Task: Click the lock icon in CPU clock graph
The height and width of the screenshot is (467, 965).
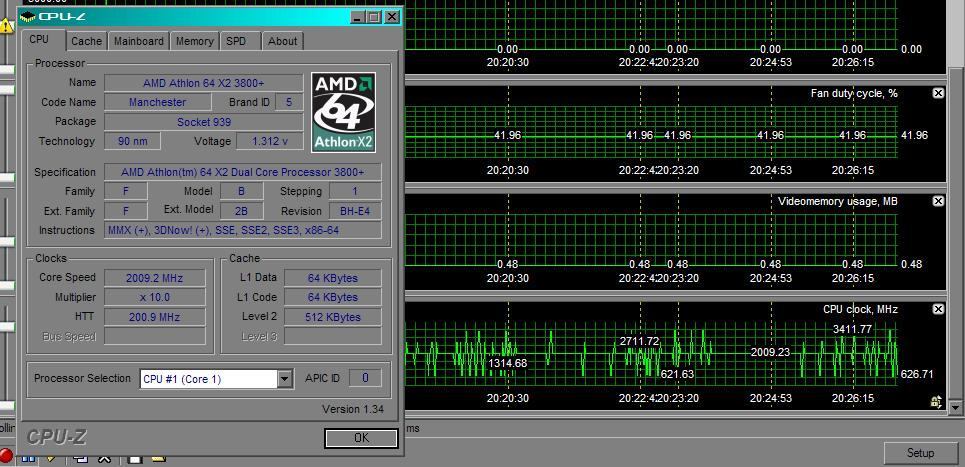Action: point(936,402)
